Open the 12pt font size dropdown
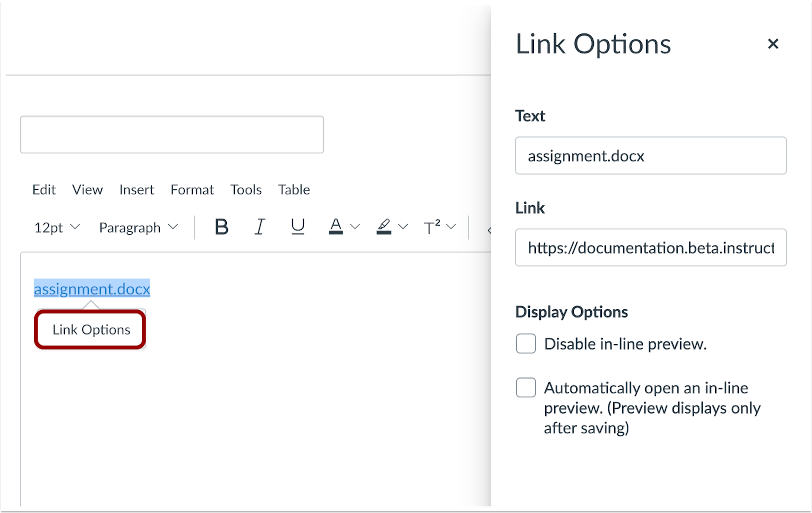This screenshot has width=812, height=513. pos(57,227)
